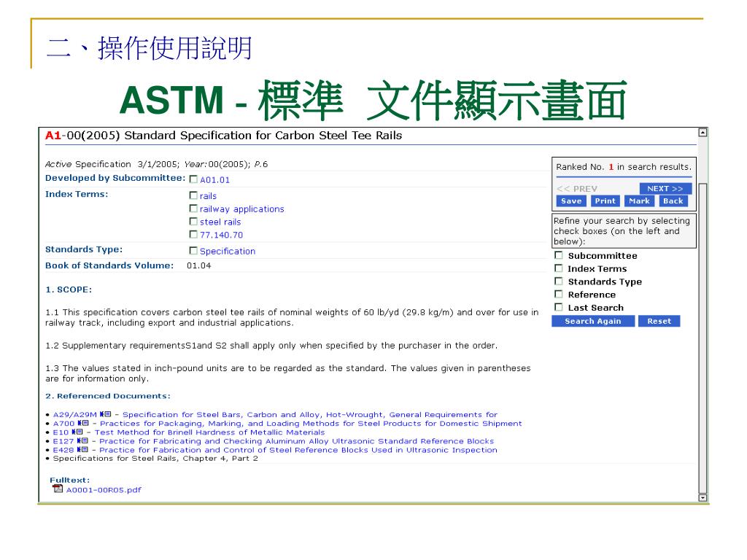Open the A29/A29M referenced document link
747x560 pixels.
[75, 415]
